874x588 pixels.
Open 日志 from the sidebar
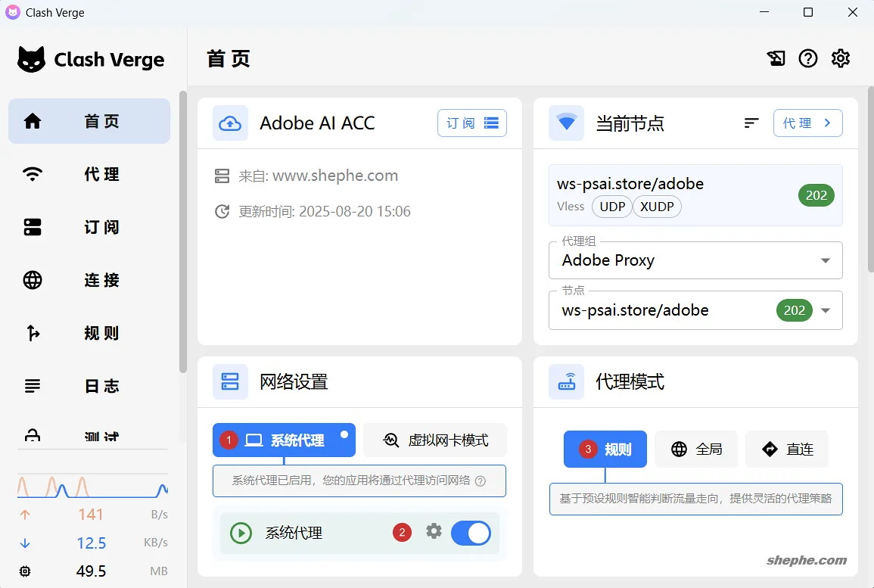(89, 386)
